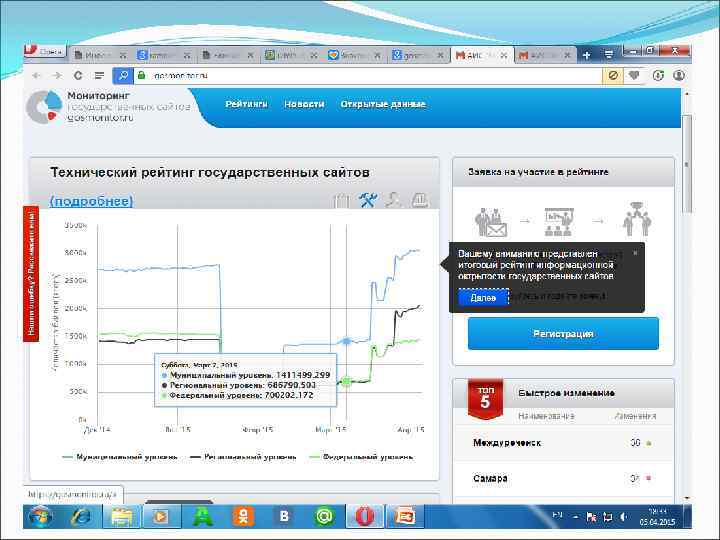Open a new tab with plus button
The width and height of the screenshot is (720, 540).
point(586,55)
